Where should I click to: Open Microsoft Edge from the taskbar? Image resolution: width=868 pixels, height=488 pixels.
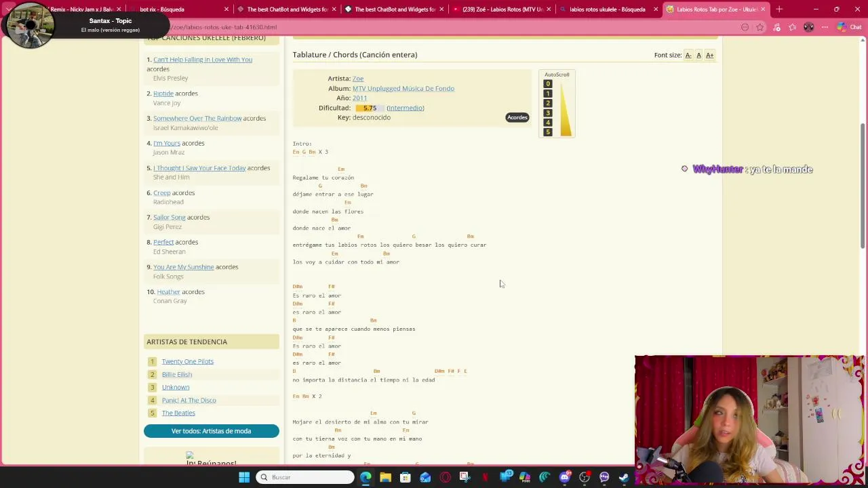coord(366,477)
